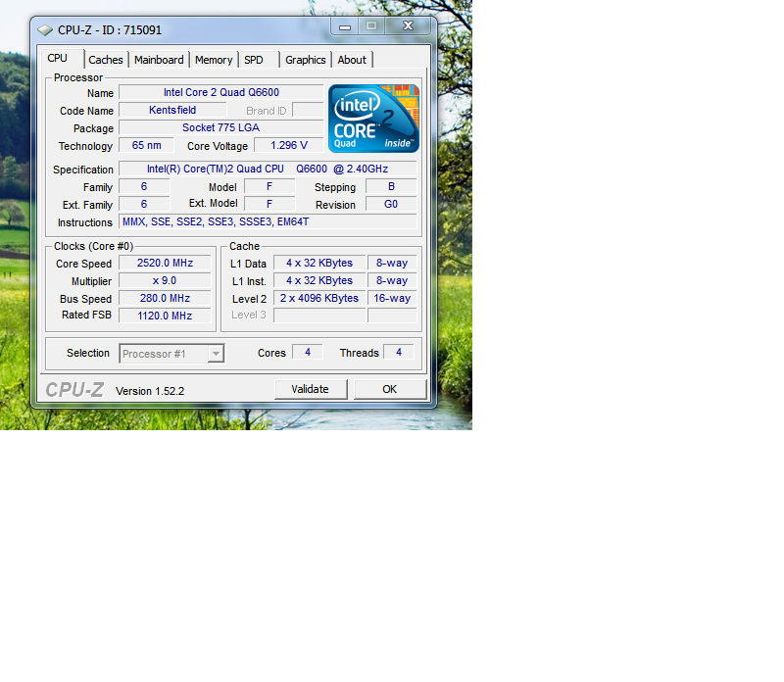This screenshot has height=682, width=784.
Task: Click the L1 Data 4 x 32 KBytes value
Action: 319,263
